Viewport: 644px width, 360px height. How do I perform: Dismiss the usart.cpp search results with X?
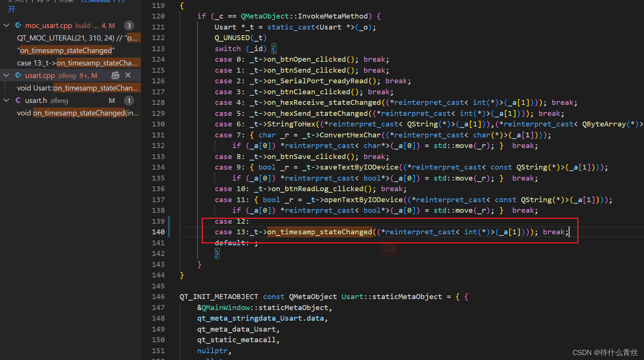click(128, 75)
